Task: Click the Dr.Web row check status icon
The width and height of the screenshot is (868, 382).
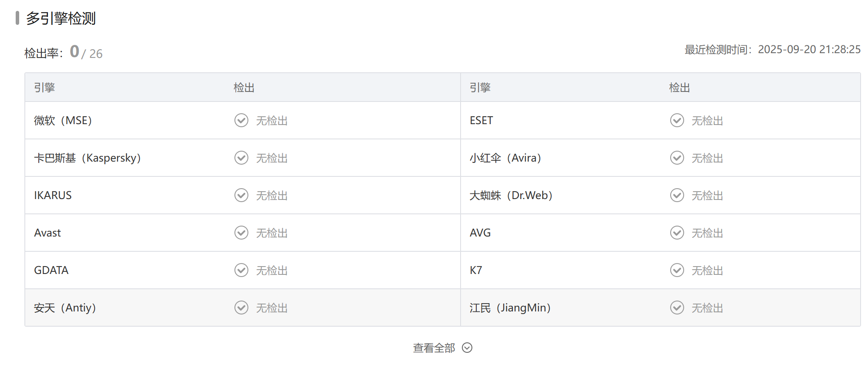Action: 677,195
